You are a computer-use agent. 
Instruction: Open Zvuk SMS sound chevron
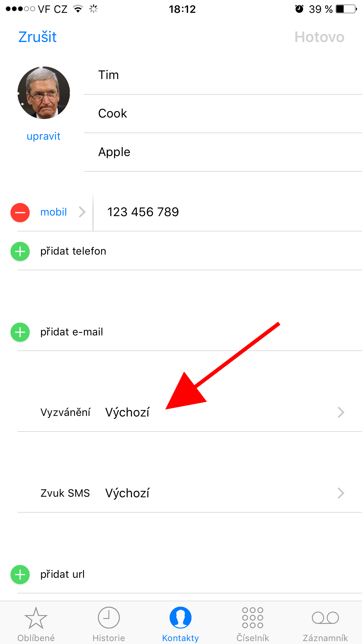click(341, 493)
